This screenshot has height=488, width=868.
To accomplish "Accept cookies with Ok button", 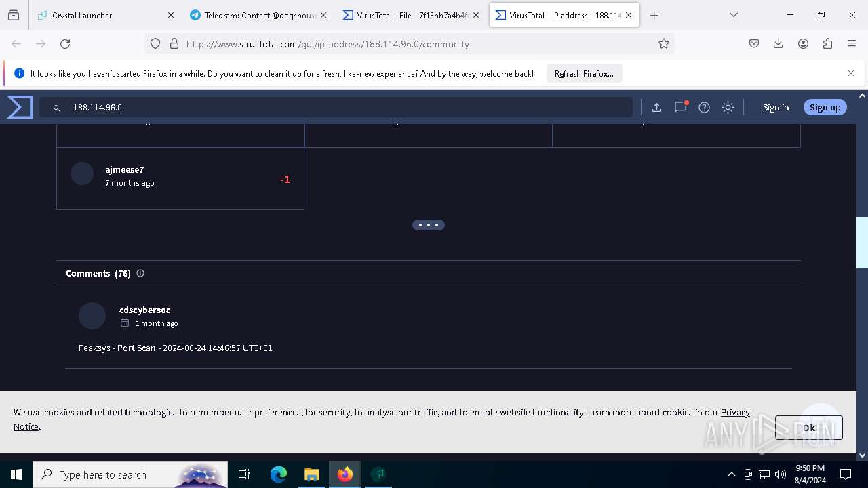I will click(809, 428).
